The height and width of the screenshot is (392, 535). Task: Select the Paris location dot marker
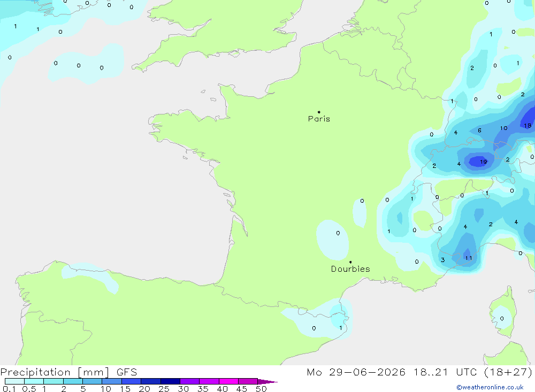(319, 112)
